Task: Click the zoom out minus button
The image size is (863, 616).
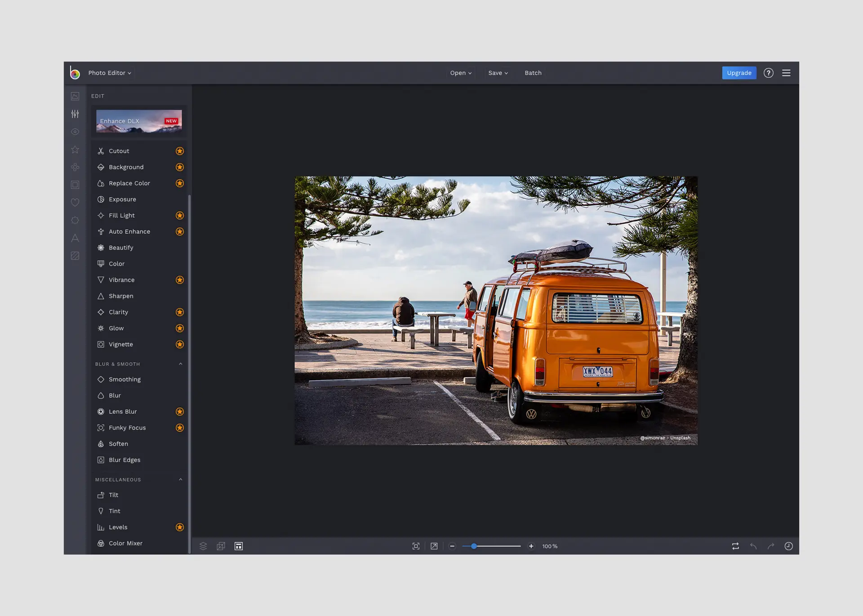Action: (x=452, y=546)
